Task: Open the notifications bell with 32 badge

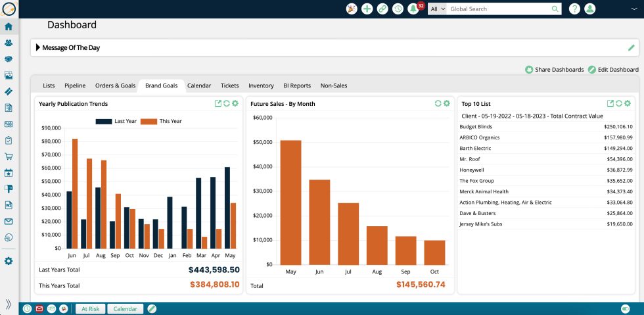Action: pos(414,9)
